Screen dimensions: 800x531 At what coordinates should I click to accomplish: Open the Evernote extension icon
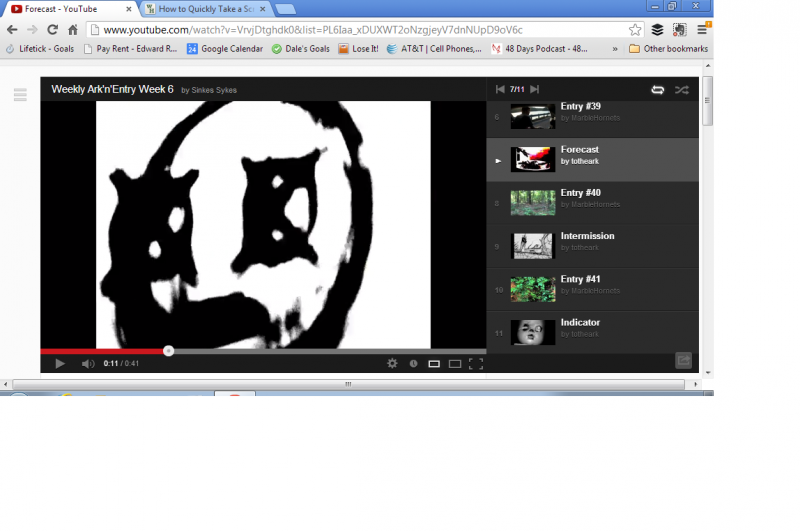(680, 30)
